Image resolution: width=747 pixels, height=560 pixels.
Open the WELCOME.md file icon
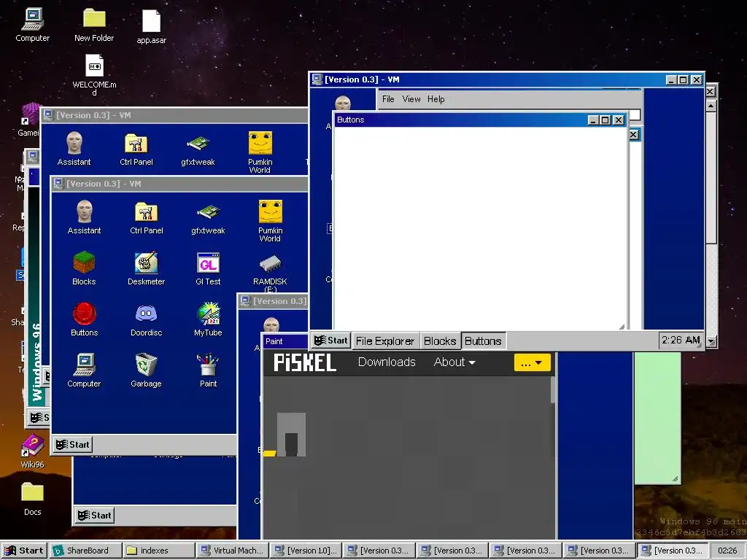click(x=94, y=74)
